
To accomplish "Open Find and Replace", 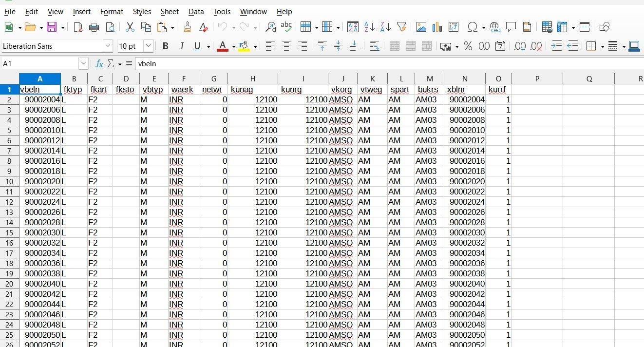I will pos(271,27).
